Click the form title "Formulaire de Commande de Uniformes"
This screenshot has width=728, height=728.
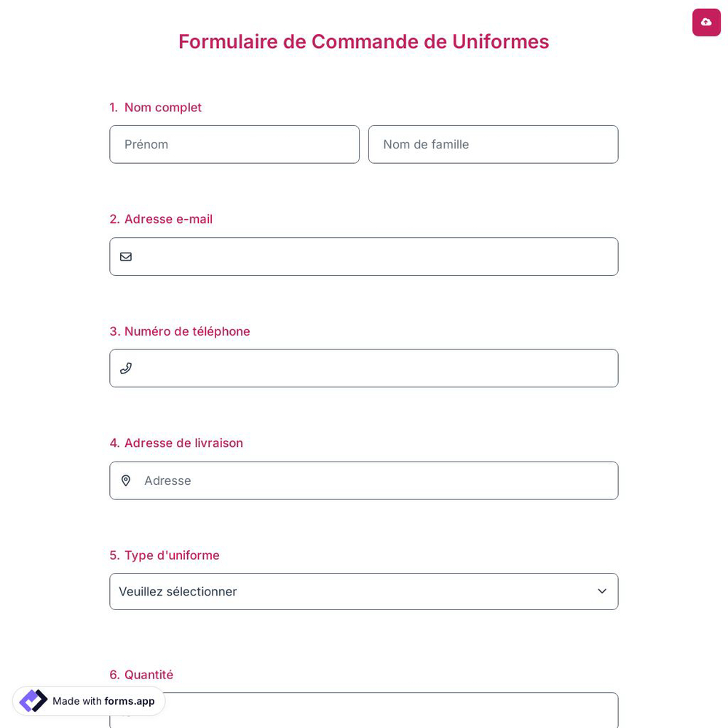click(364, 41)
